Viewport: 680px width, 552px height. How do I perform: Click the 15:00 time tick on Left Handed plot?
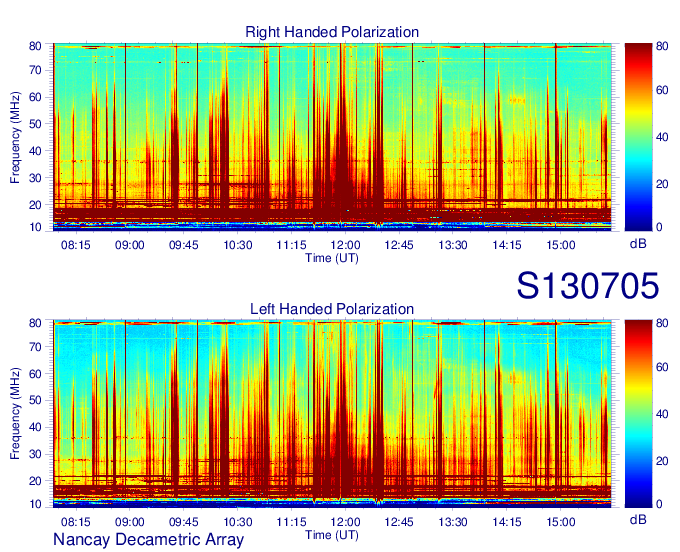coord(561,522)
